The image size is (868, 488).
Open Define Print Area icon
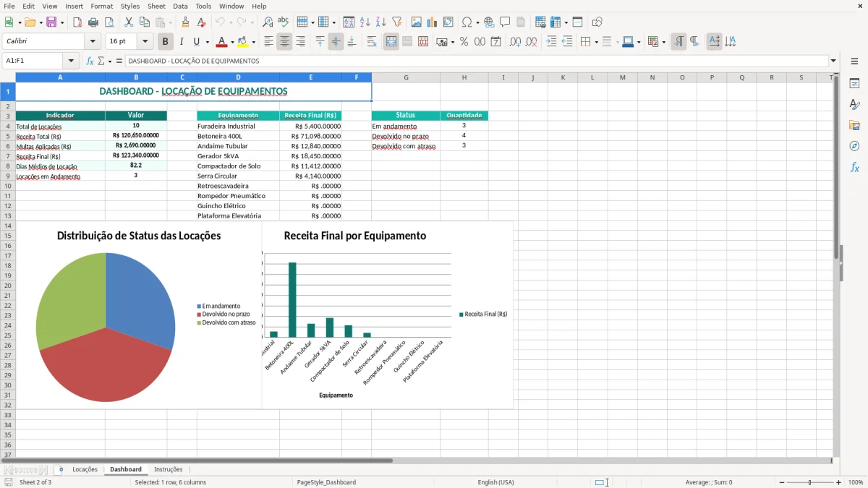point(541,22)
